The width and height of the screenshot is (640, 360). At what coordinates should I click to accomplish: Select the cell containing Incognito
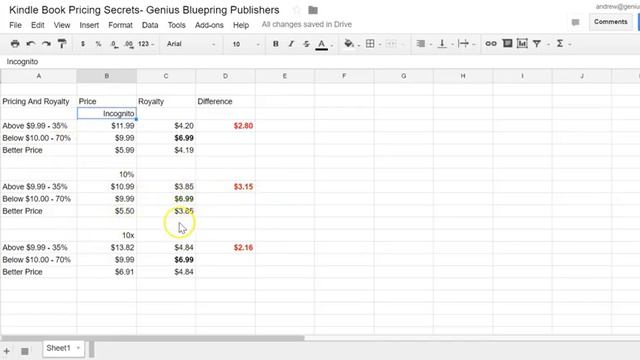107,113
